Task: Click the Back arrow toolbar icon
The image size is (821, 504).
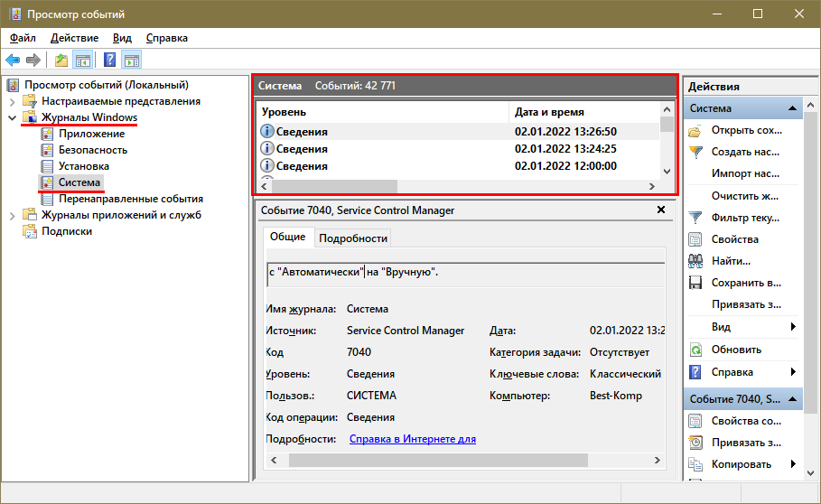Action: pos(13,61)
